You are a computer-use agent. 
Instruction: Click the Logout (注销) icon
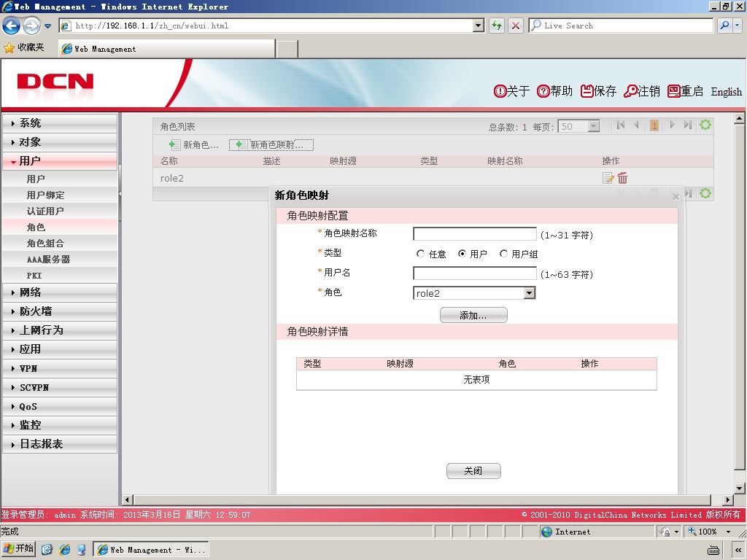tap(642, 91)
